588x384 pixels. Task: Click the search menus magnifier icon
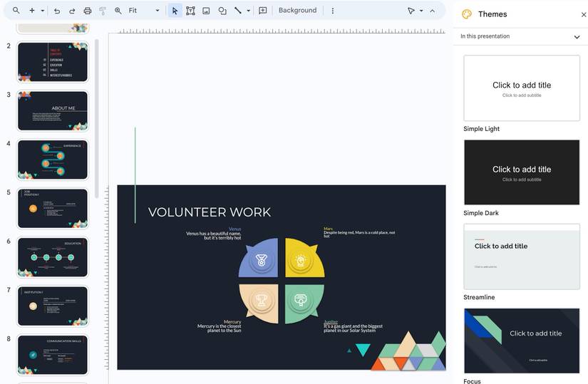(16, 11)
